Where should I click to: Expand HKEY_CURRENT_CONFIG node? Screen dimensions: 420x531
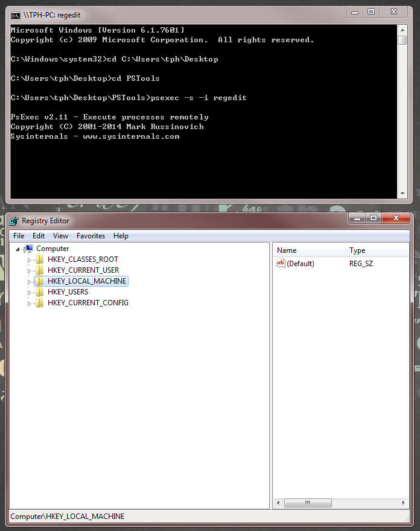click(29, 304)
